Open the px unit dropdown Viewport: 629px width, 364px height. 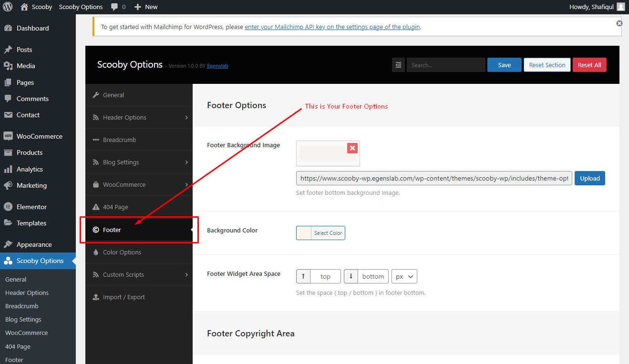click(404, 276)
